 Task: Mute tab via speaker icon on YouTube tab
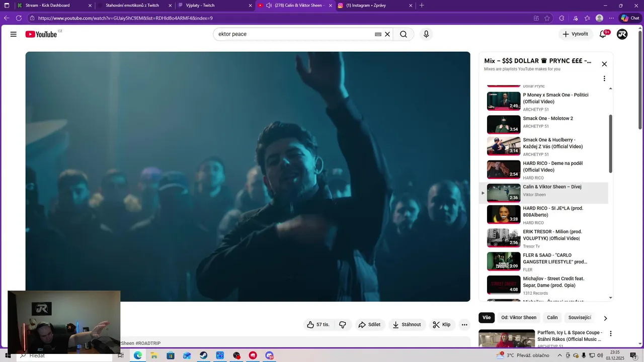tap(269, 6)
